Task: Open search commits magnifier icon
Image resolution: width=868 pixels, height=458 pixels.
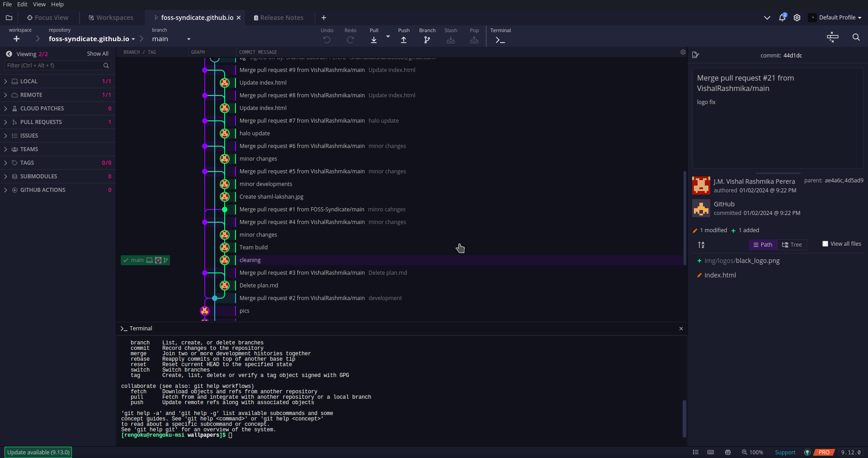Action: pos(856,37)
